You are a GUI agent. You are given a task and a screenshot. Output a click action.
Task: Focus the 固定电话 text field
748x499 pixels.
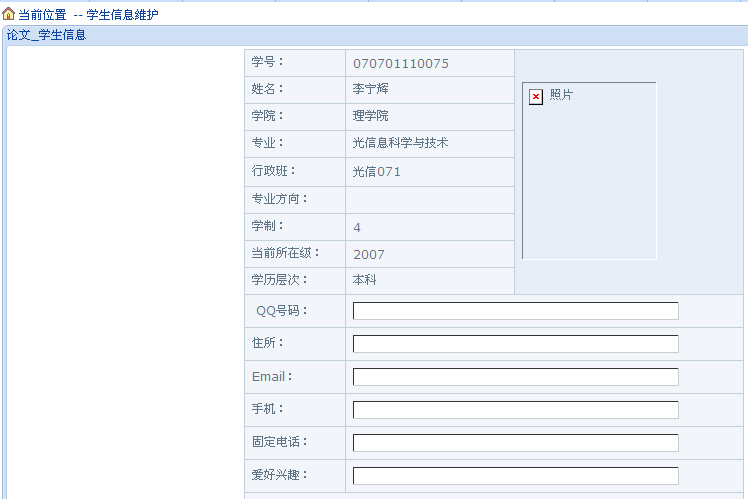click(515, 443)
